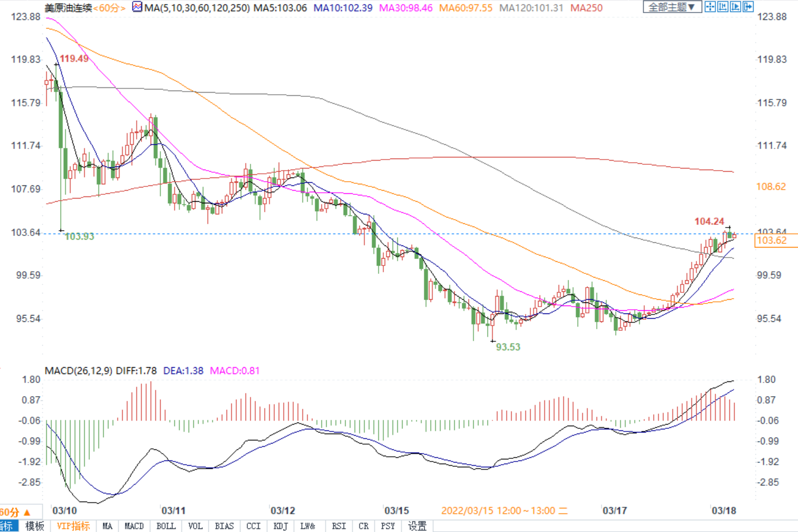Select the RSI indicator tab
This screenshot has width=798, height=532.
click(339, 526)
